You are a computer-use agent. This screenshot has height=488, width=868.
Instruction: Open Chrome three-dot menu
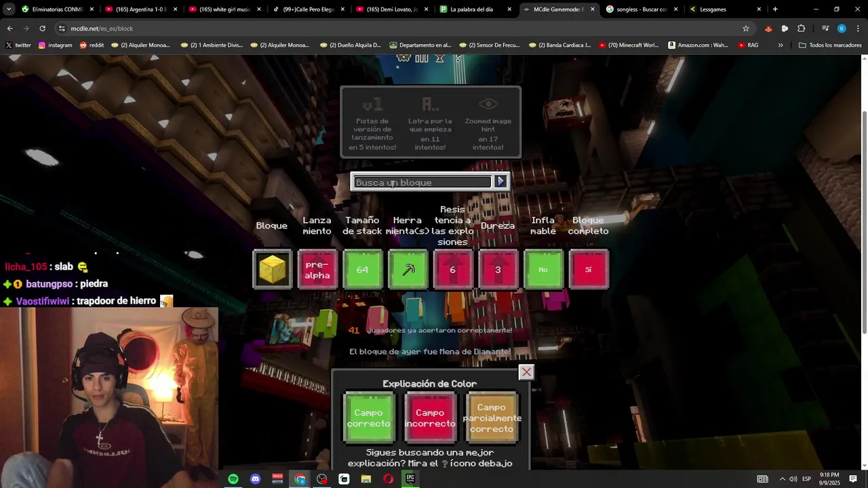(858, 28)
